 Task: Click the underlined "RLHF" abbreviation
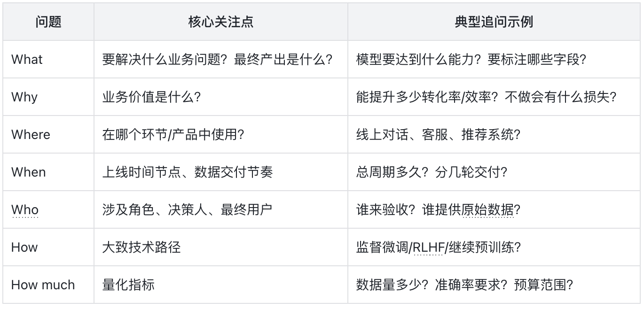pyautogui.click(x=427, y=247)
